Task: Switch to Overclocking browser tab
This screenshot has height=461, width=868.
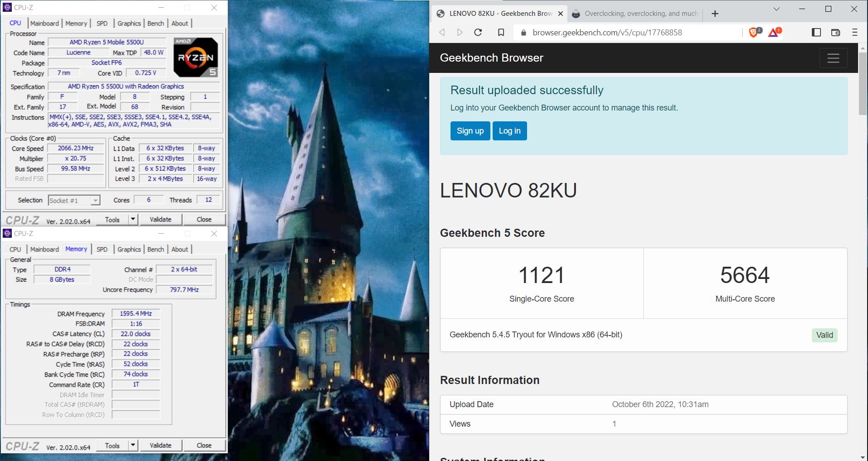Action: coord(635,14)
